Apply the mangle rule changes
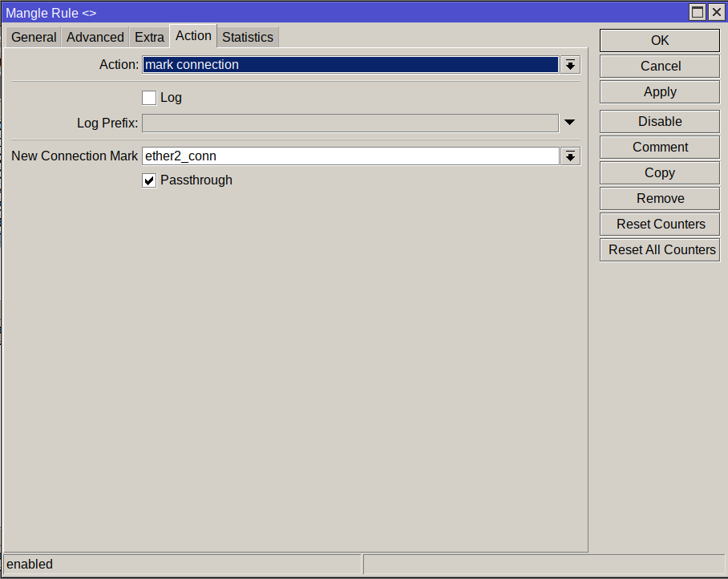Image resolution: width=728 pixels, height=579 pixels. click(x=660, y=92)
